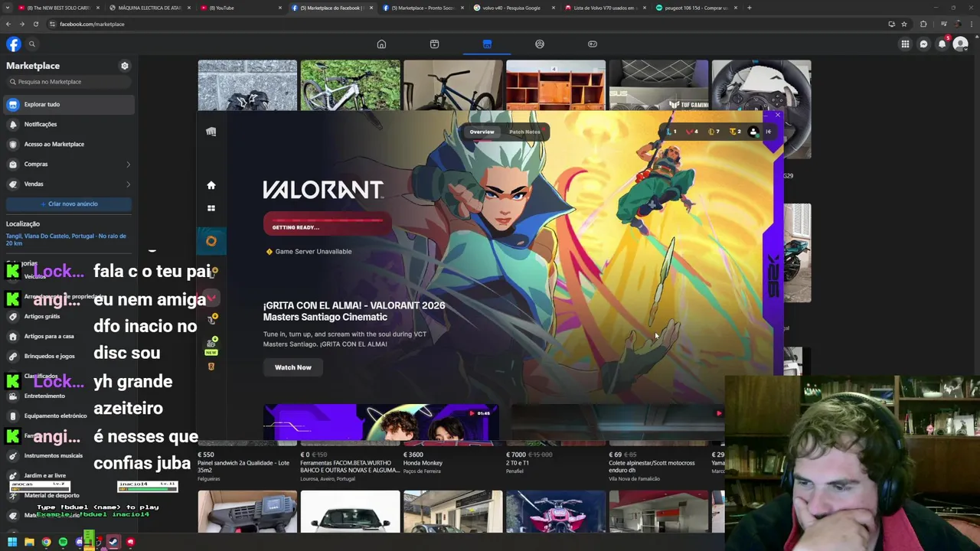
Task: Open a new browser tab
Action: pos(749,8)
